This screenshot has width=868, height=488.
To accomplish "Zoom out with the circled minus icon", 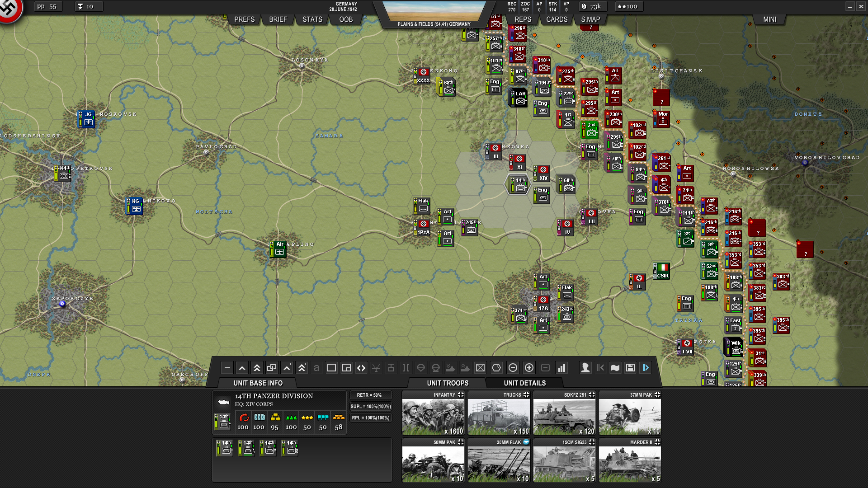I will point(513,368).
